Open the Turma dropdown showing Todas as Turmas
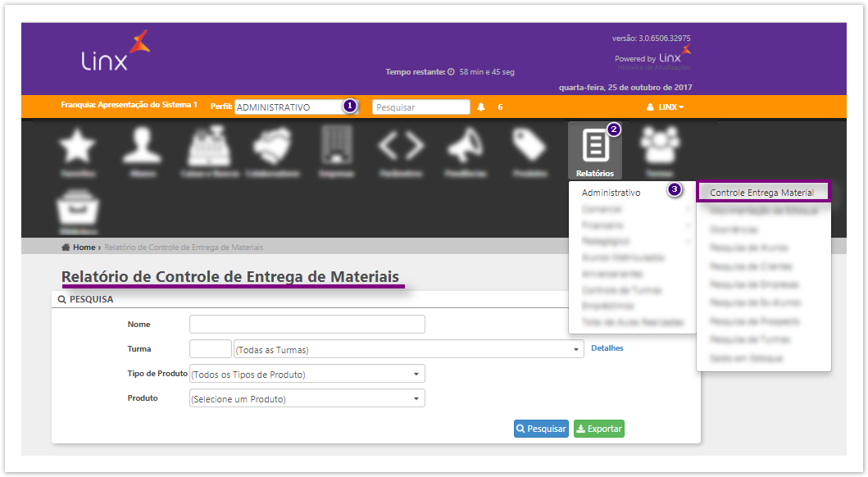The image size is (868, 477). [407, 348]
